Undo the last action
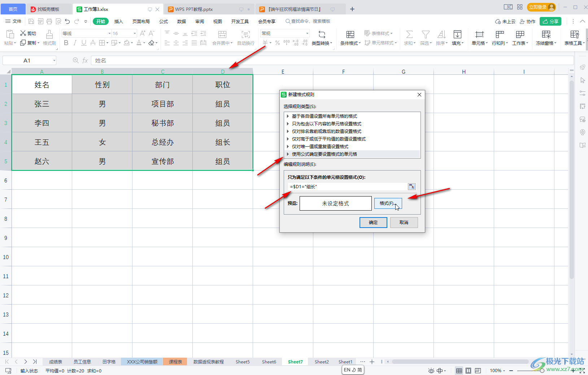 point(67,21)
